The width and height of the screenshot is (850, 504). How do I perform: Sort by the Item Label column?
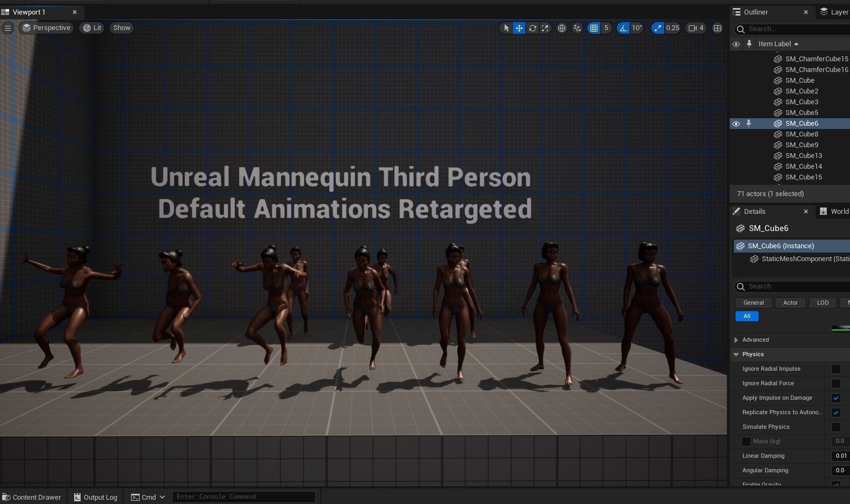[x=779, y=44]
